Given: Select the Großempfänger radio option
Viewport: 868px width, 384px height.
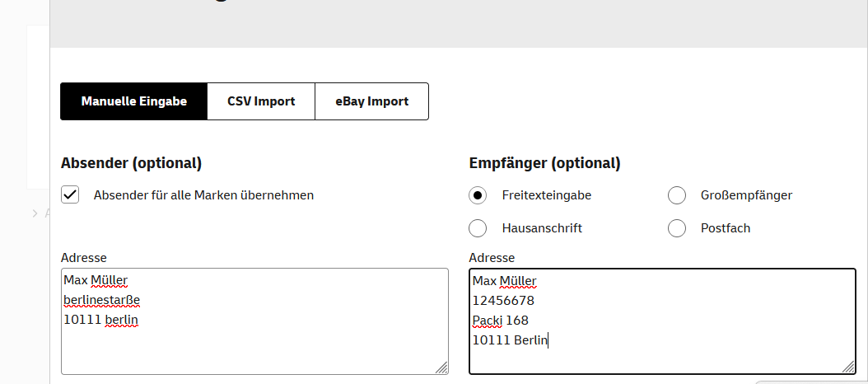Looking at the screenshot, I should (677, 195).
